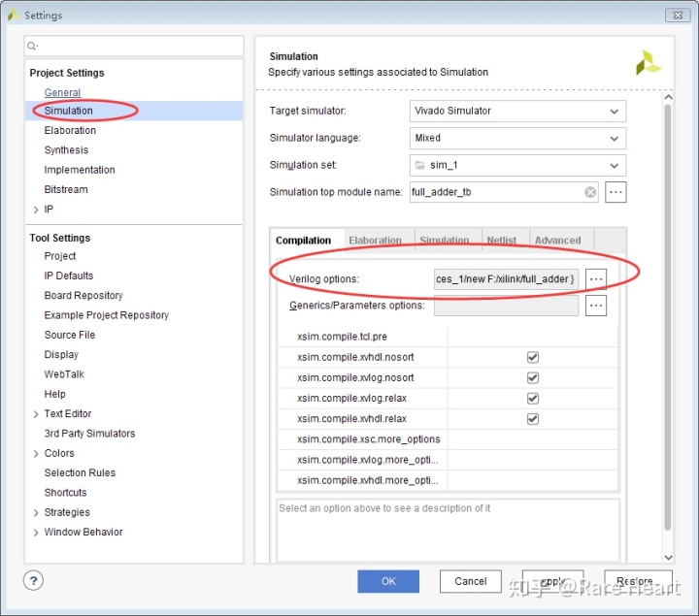Expand the Window Behavior node
Viewport: 699px width, 616px height.
[36, 533]
